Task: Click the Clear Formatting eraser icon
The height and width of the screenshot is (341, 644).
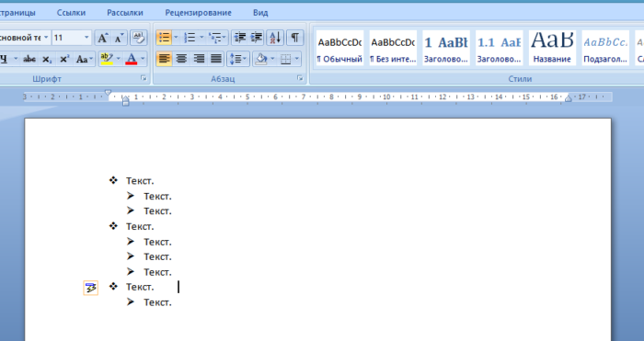Action: 139,39
